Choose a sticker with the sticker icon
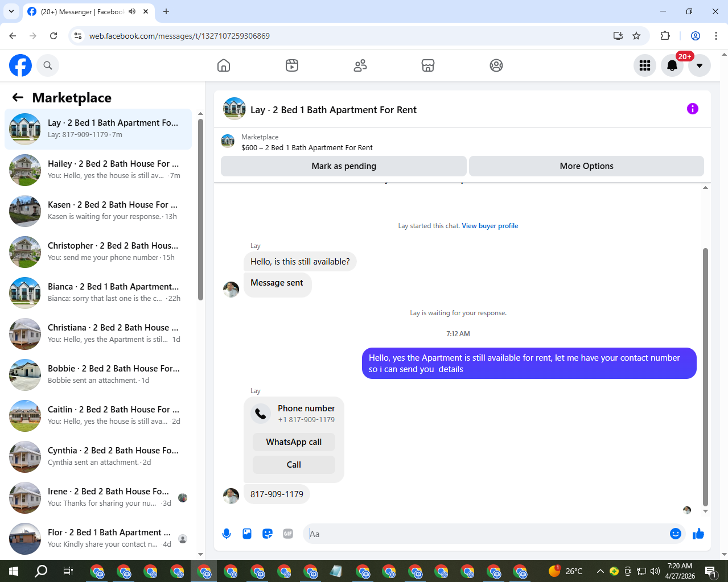The height and width of the screenshot is (582, 728). [x=268, y=534]
